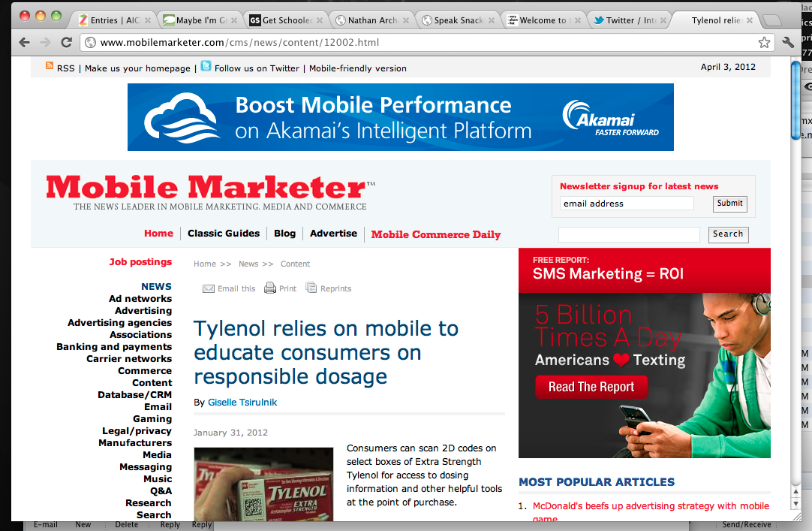Viewport: 812px width, 531px height.
Task: Open Classic Guides in the nav bar
Action: click(x=224, y=234)
